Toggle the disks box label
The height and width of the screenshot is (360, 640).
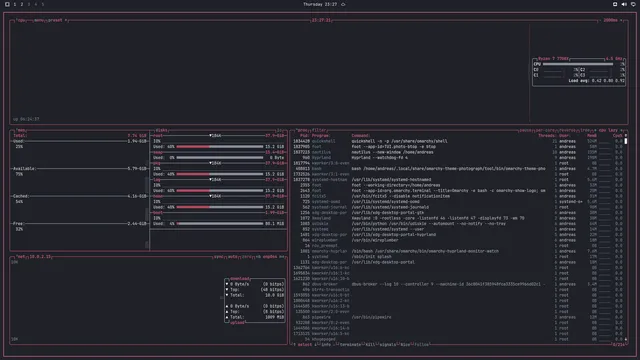[x=161, y=130]
